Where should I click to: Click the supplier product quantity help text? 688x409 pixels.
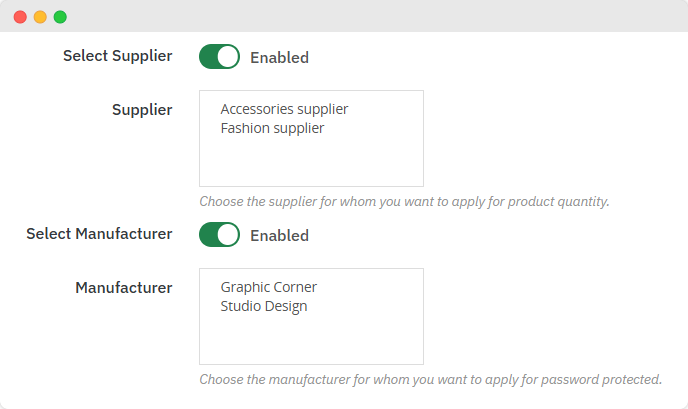click(x=404, y=201)
